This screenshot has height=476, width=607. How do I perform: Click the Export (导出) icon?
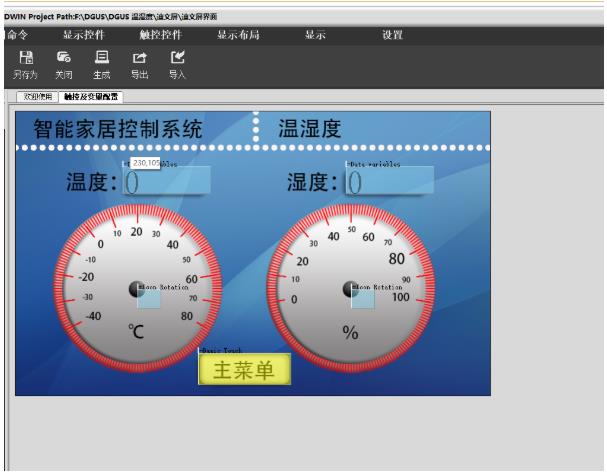click(x=139, y=65)
